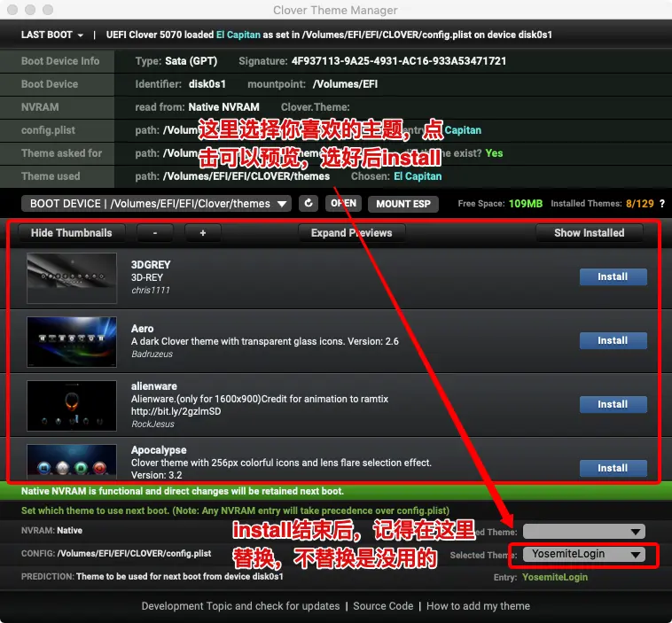The height and width of the screenshot is (623, 672).
Task: Click the MOUNT ESP button
Action: click(x=402, y=204)
